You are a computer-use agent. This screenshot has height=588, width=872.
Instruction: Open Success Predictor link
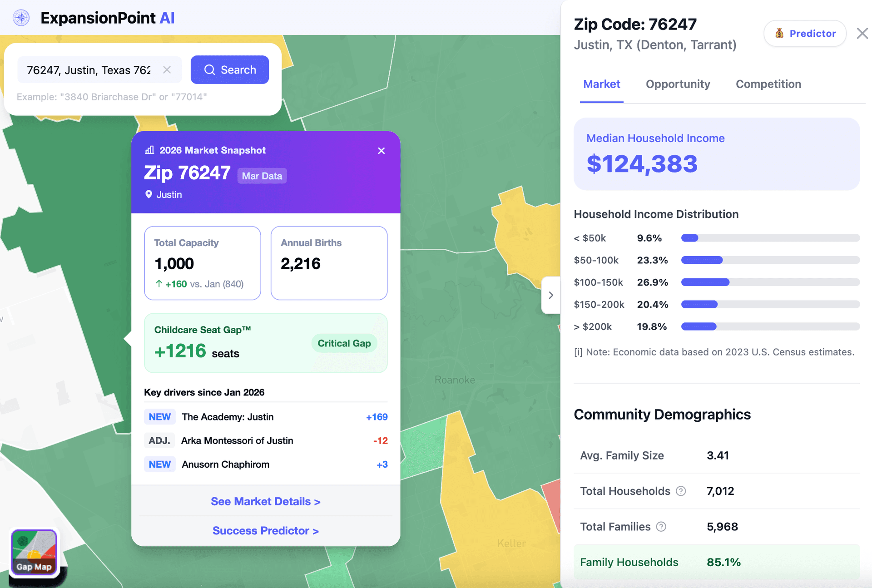[x=266, y=531]
